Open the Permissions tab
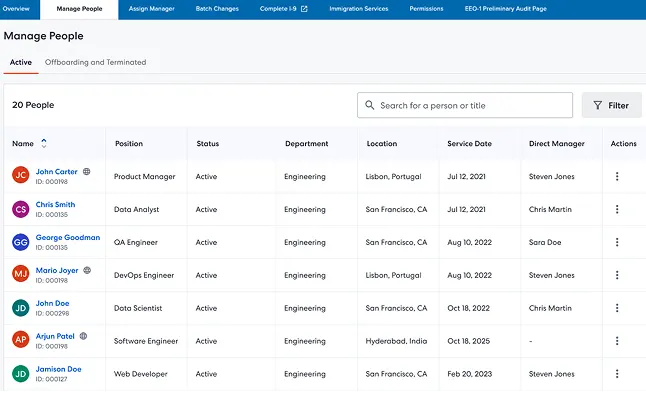Viewport: 646px width, 404px height. tap(426, 9)
